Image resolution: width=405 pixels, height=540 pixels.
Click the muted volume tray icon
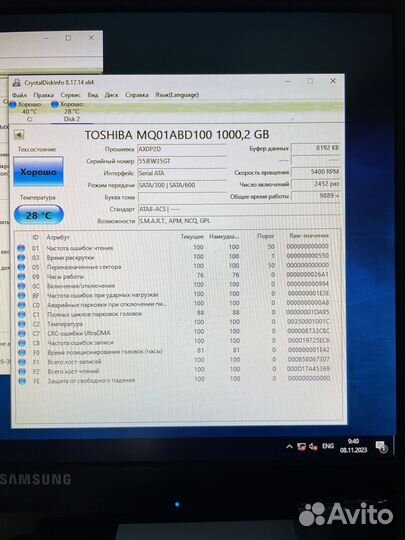313,447
